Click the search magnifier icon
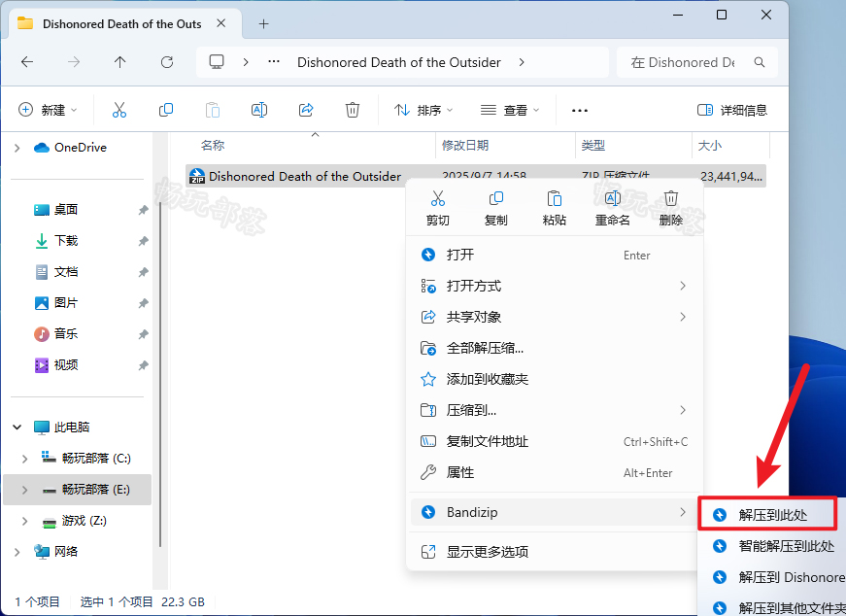This screenshot has height=616, width=846. 760,62
